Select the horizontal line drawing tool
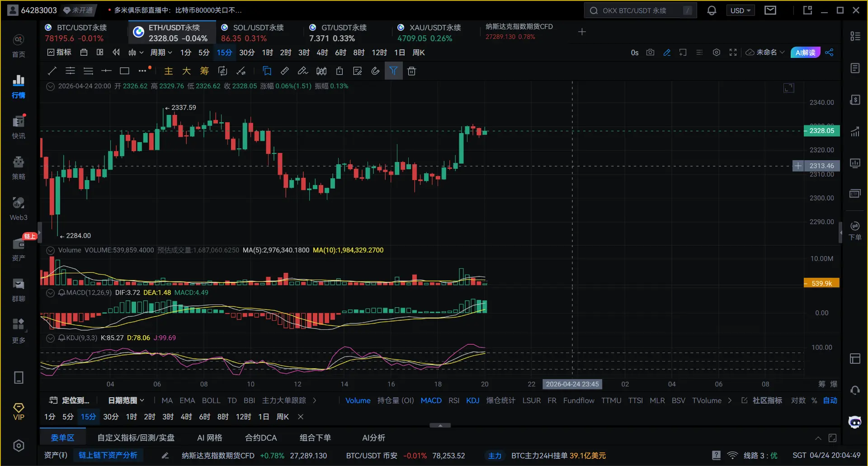 pyautogui.click(x=106, y=71)
